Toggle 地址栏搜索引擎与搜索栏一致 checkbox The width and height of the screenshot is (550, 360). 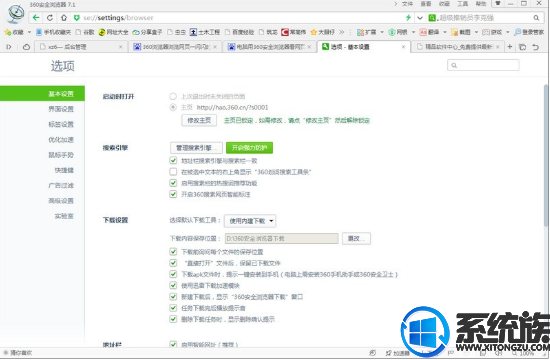(173, 161)
